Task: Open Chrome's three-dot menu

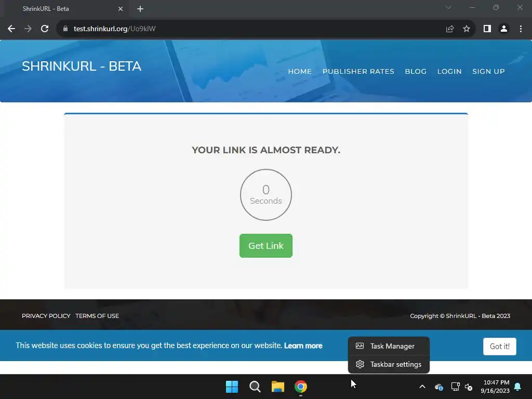Action: point(521,29)
